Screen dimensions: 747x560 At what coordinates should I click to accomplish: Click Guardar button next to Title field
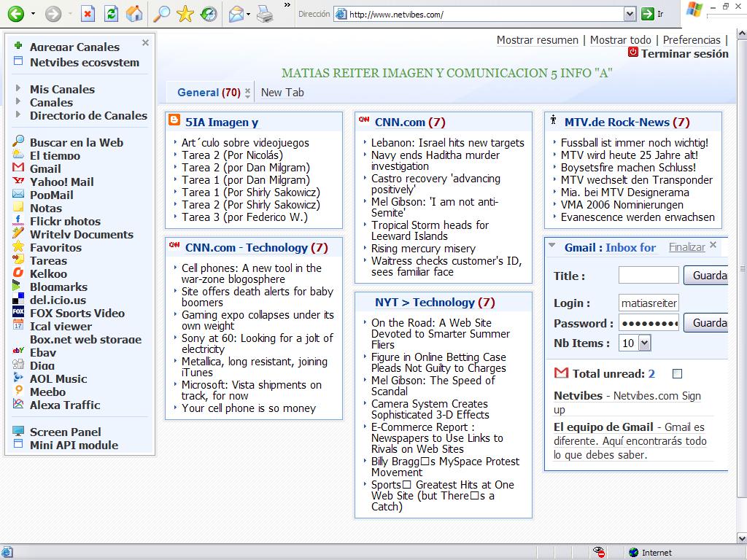[705, 275]
